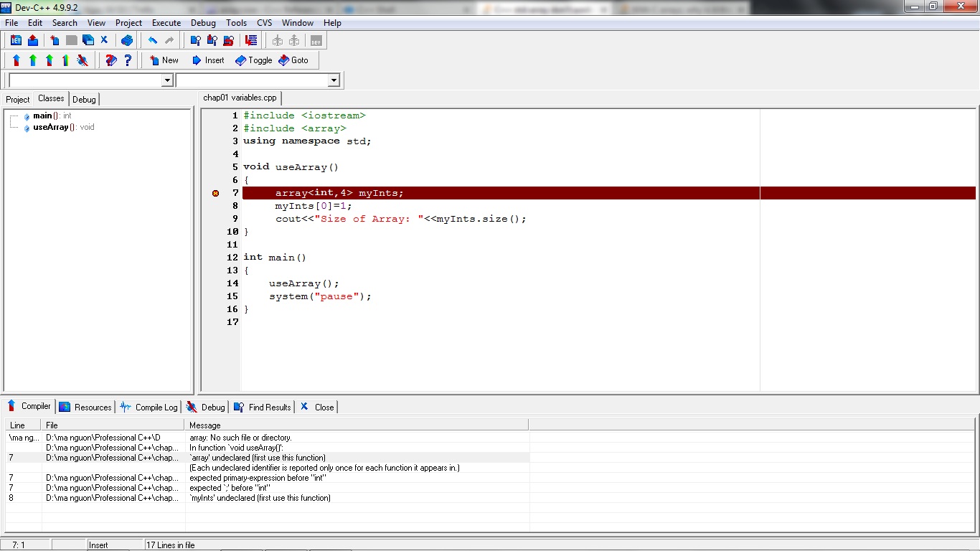Switch to the Project tab in left panel
The image size is (980, 551).
coord(18,99)
